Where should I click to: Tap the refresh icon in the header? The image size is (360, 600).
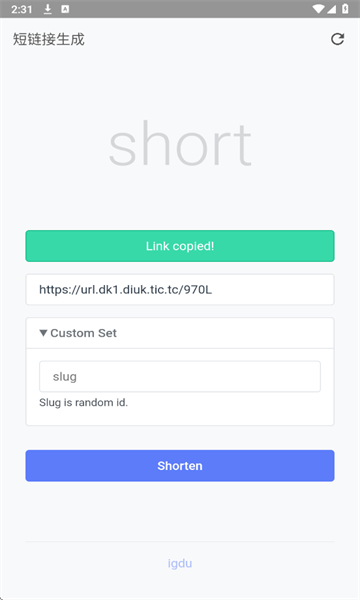pyautogui.click(x=337, y=39)
